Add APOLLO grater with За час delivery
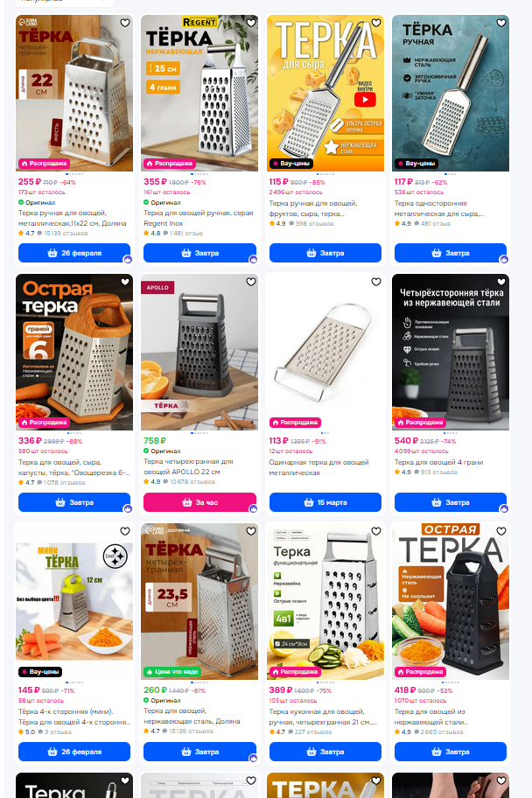This screenshot has width=532, height=798. (199, 502)
